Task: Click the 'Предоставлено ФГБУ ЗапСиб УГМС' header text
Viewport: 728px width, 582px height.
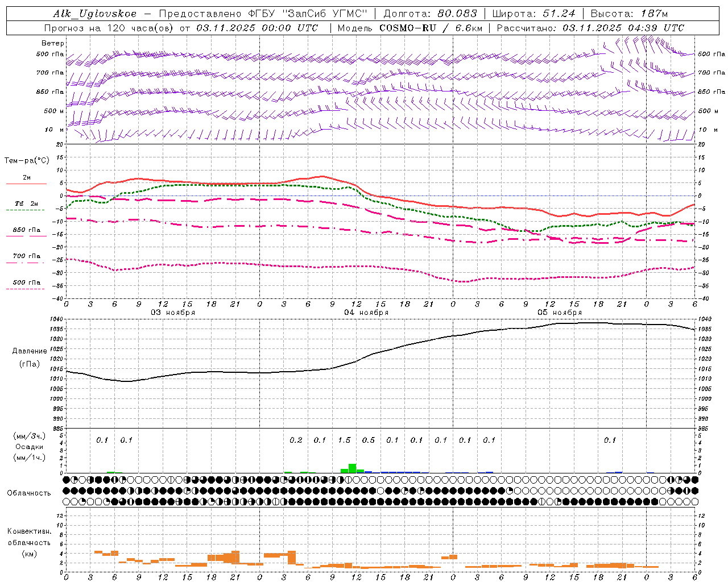Action: tap(263, 14)
